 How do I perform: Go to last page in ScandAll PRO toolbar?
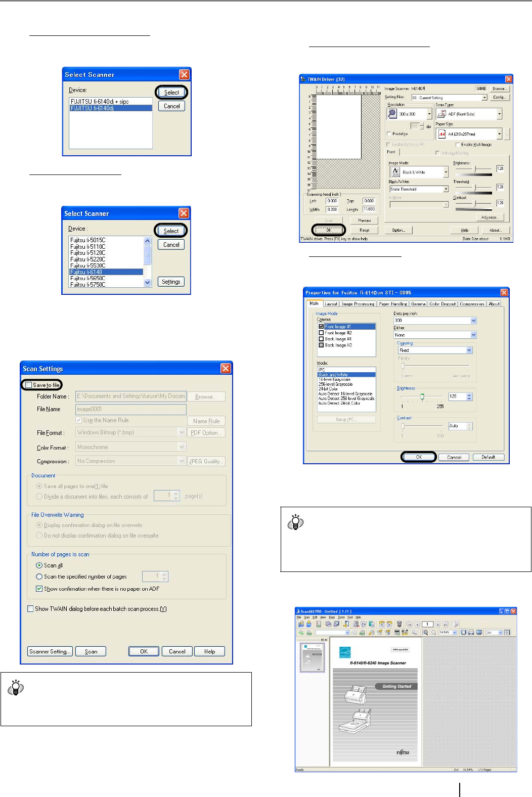coord(446,624)
